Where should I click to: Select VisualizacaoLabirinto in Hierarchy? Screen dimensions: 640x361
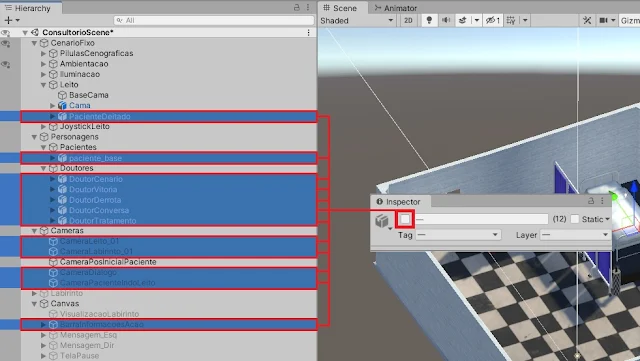click(x=99, y=314)
